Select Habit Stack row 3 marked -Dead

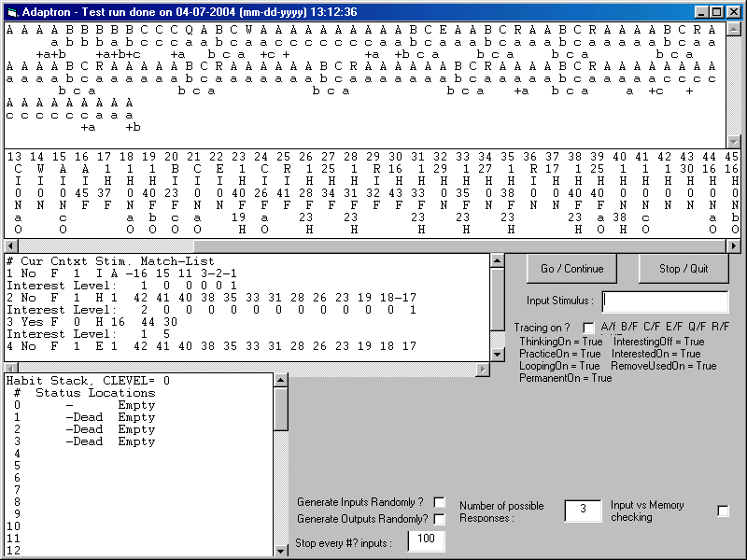pos(85,441)
